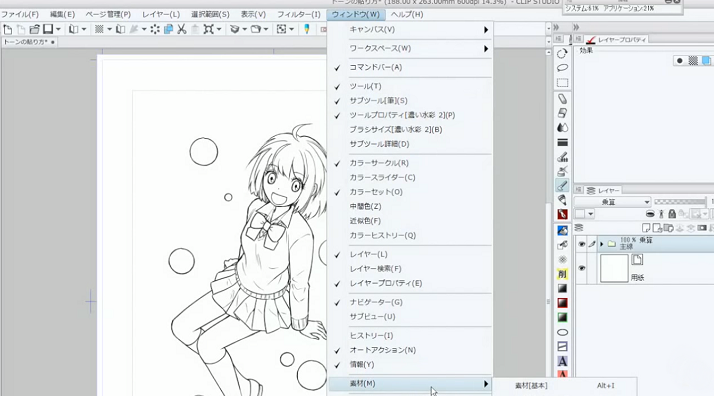Click the blue layer color effect swatch
714x396 pixels.
pos(706,61)
